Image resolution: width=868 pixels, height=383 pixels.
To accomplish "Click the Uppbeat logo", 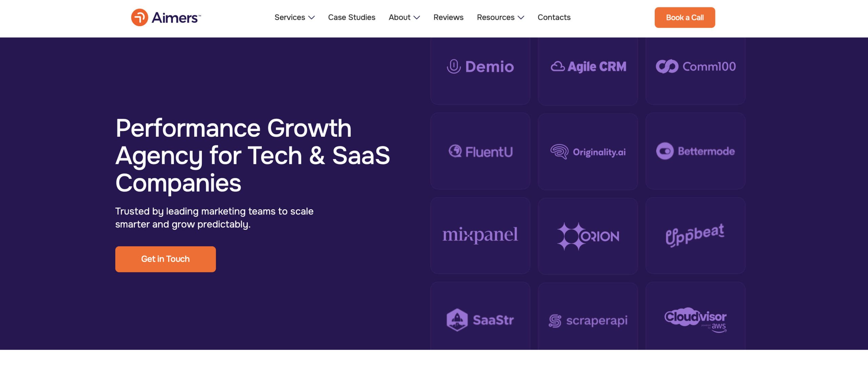I will point(695,235).
